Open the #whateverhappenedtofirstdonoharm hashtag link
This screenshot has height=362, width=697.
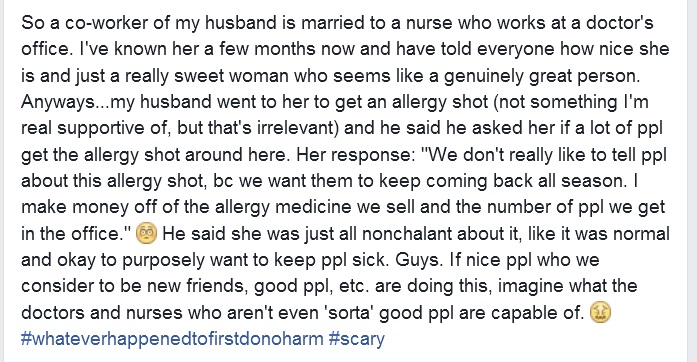tap(172, 339)
